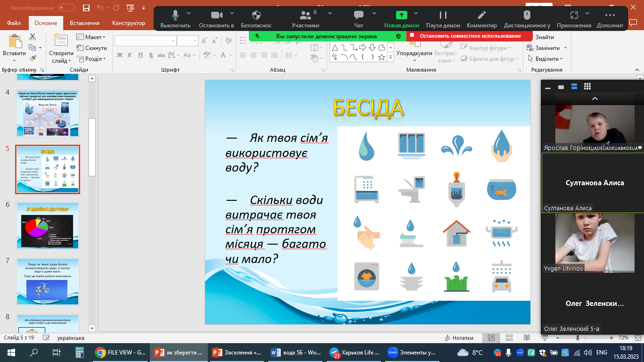The image size is (644, 362).
Task: Open Zoom Приложения (Apps) button
Action: (x=574, y=19)
